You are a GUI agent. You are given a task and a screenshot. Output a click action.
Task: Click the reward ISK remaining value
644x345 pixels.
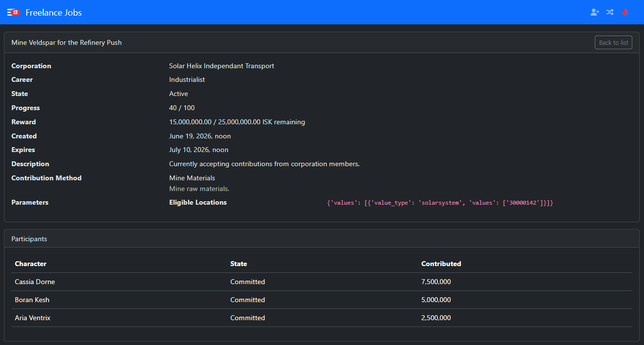click(237, 122)
